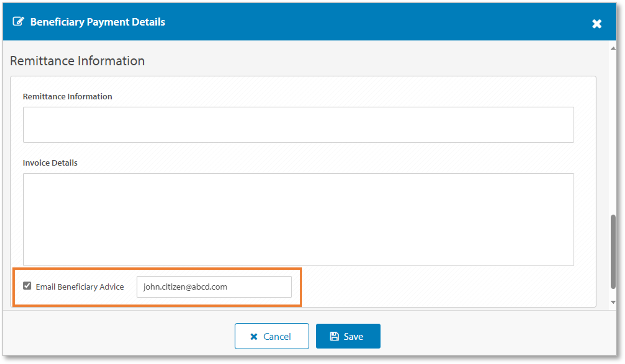The width and height of the screenshot is (625, 364).
Task: Click the john.citizen@abcd.com email field
Action: point(214,287)
